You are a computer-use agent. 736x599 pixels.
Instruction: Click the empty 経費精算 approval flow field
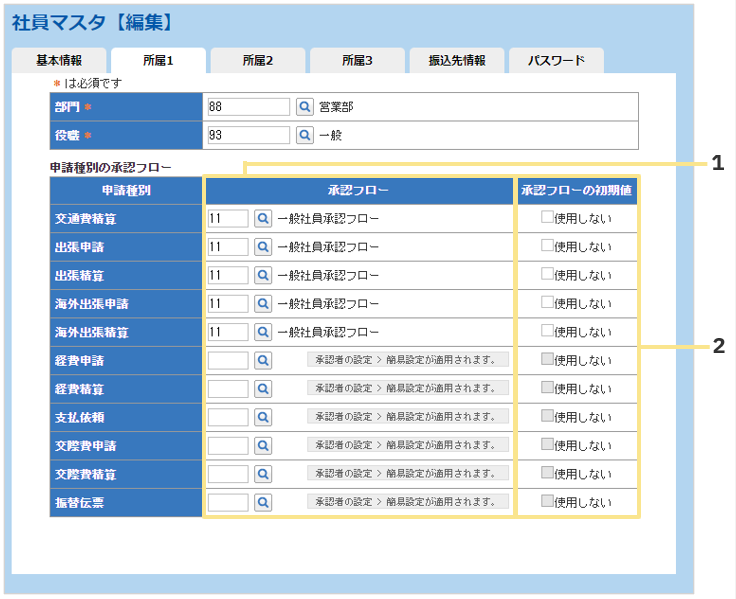click(228, 388)
